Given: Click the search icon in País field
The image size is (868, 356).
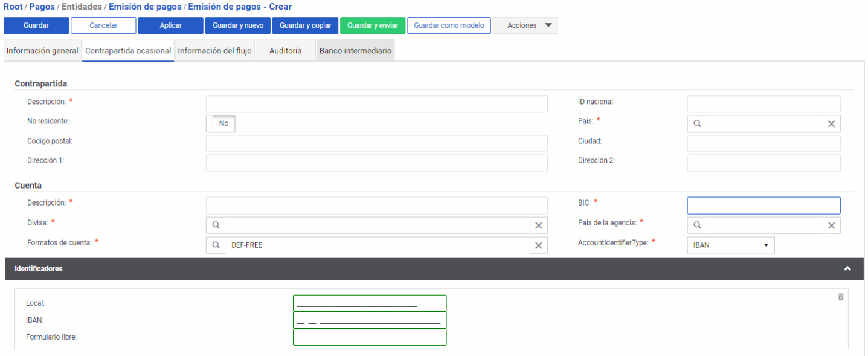Looking at the screenshot, I should [x=697, y=123].
